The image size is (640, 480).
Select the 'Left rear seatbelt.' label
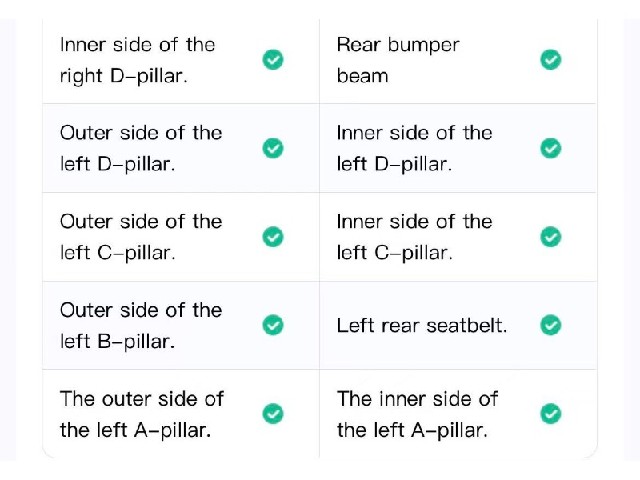(422, 326)
